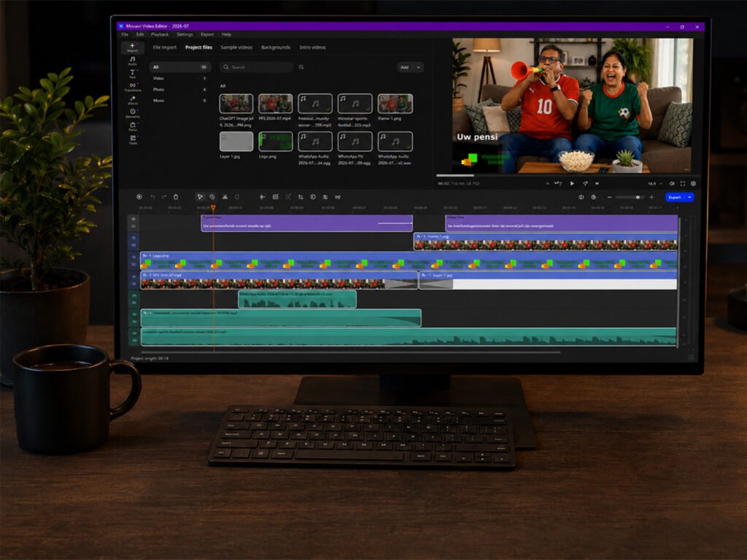Click the Search field in project files
The height and width of the screenshot is (560, 747).
tap(256, 67)
